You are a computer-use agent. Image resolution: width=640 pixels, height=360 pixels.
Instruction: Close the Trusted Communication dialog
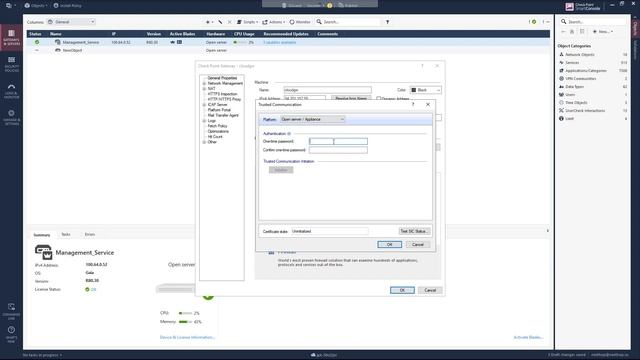[x=428, y=104]
